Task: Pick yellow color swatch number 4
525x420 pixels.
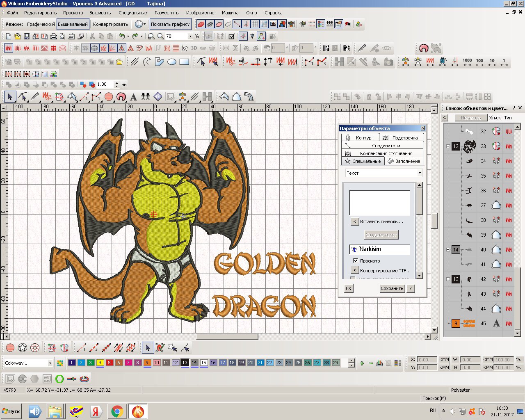Action: [x=100, y=363]
